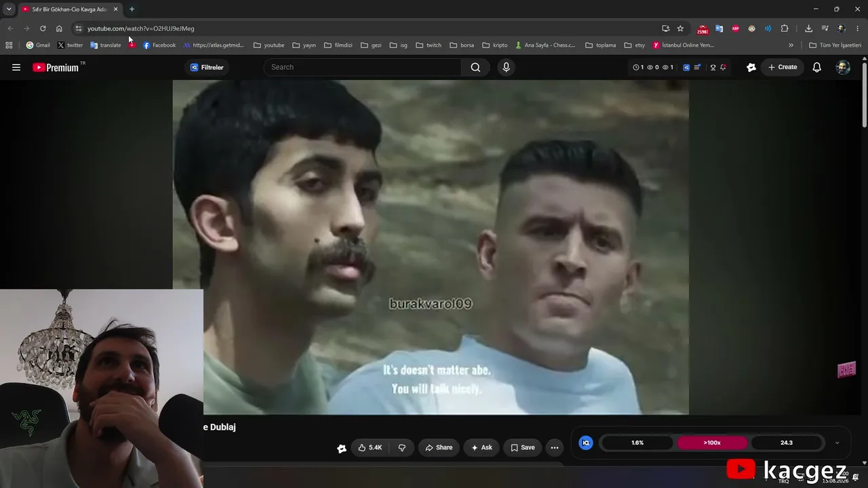868x488 pixels.
Task: Open media controls in Chrome toolbar
Action: coord(825,28)
